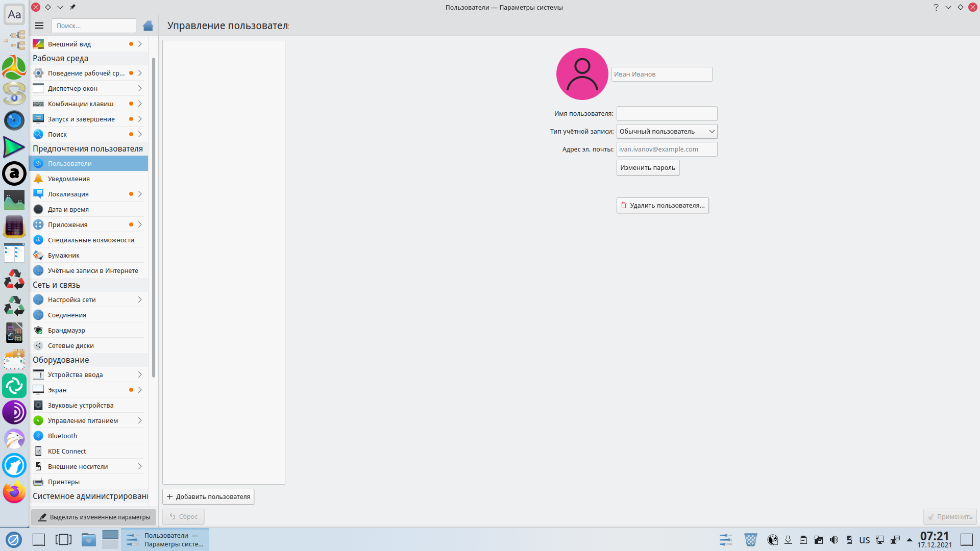This screenshot has width=980, height=551.
Task: Open the Тип учётной записи dropdown
Action: (667, 131)
